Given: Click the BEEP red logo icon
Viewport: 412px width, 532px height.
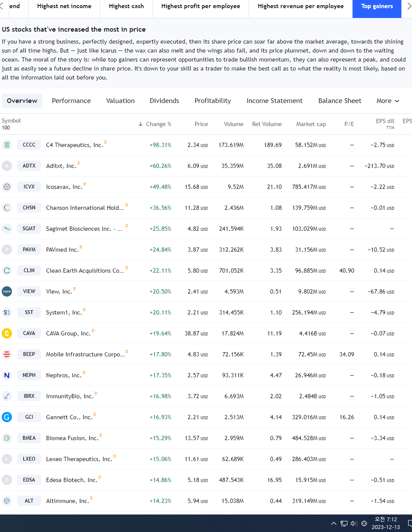Looking at the screenshot, I should 7,354.
